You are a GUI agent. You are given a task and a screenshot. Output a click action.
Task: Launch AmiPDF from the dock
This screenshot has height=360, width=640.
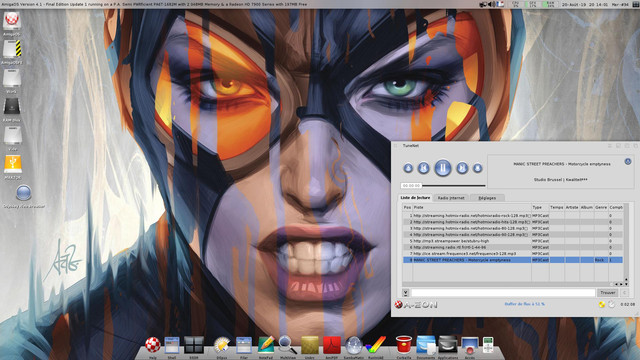pos(332,345)
